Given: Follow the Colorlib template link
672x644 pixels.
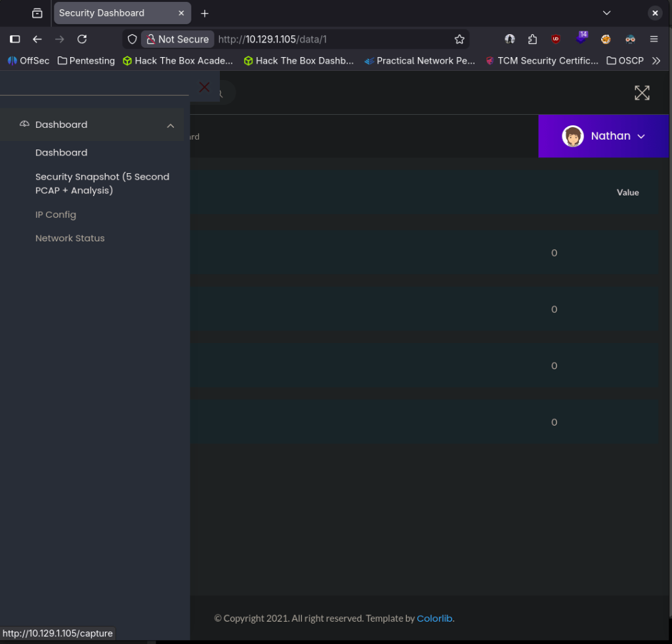Looking at the screenshot, I should pyautogui.click(x=434, y=618).
